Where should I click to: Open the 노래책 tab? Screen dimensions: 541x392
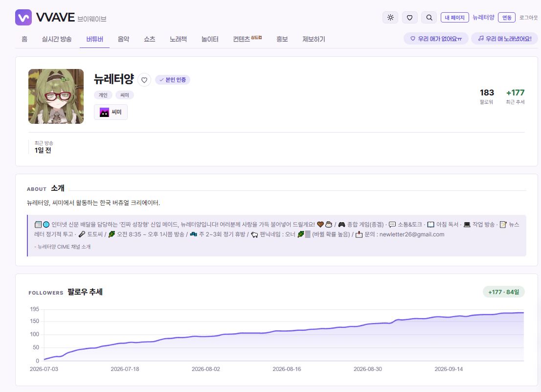click(x=178, y=39)
